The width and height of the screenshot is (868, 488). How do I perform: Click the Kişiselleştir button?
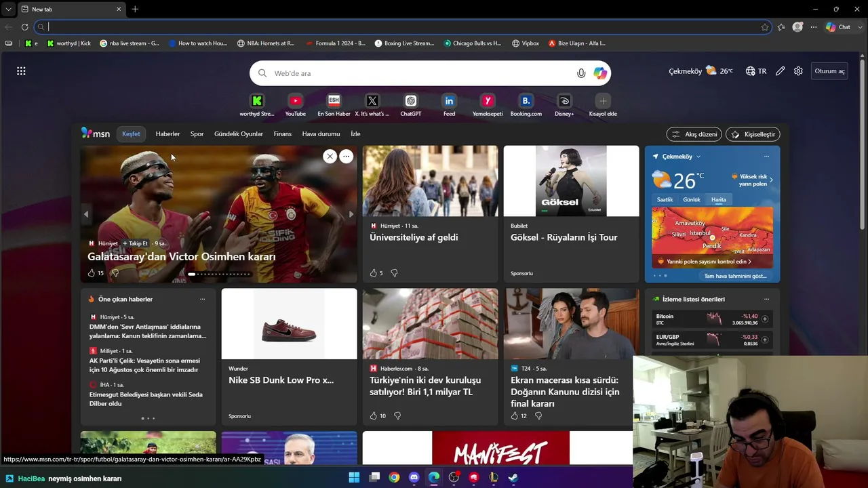click(x=753, y=134)
